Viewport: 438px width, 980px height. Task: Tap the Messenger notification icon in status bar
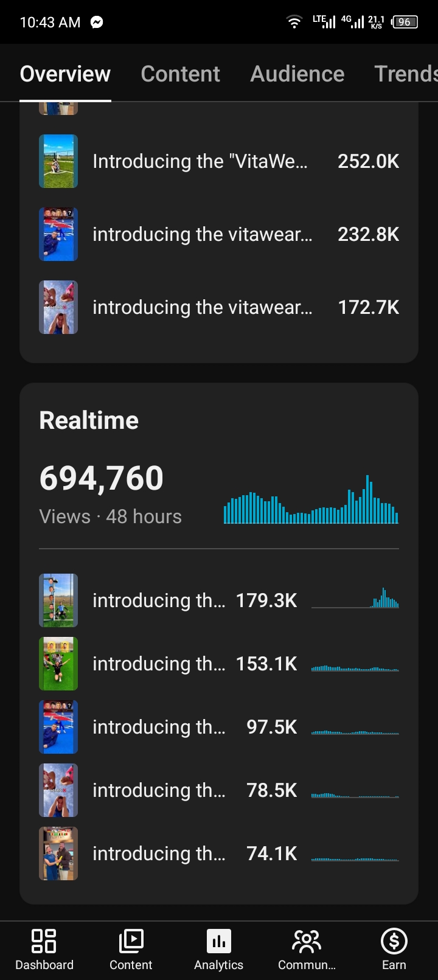97,22
